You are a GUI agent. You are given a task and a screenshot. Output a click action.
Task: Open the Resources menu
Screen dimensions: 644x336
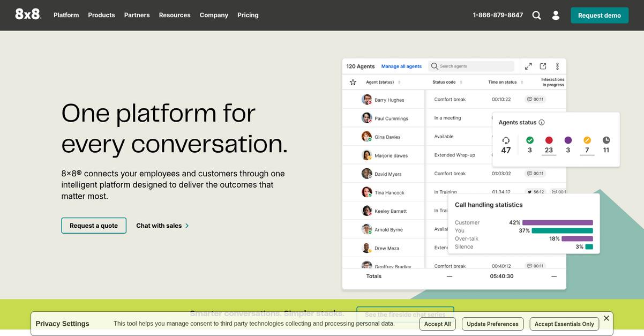(175, 15)
